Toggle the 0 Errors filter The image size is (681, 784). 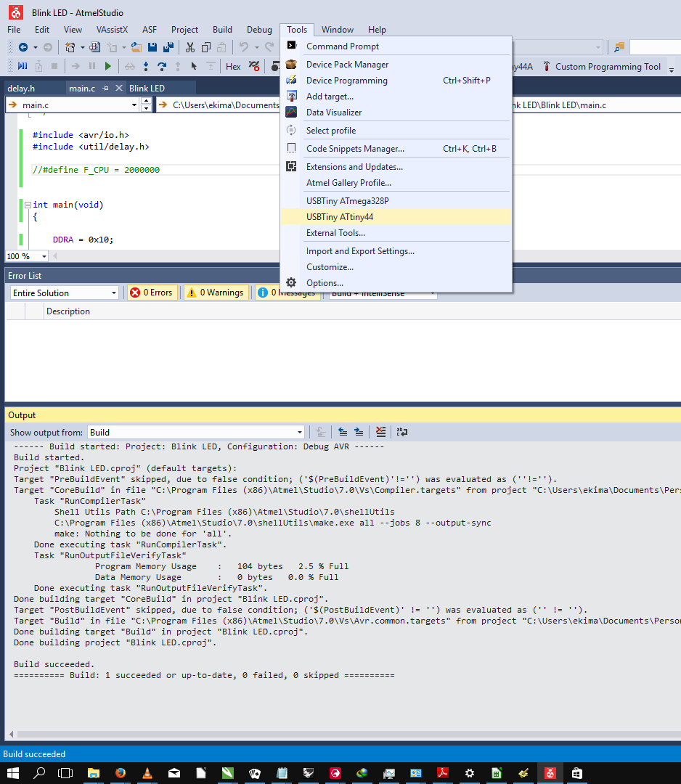click(x=151, y=293)
